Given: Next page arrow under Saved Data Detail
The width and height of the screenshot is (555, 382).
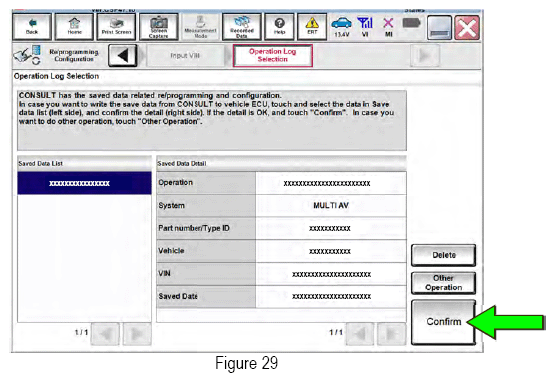Looking at the screenshot, I should [x=391, y=333].
